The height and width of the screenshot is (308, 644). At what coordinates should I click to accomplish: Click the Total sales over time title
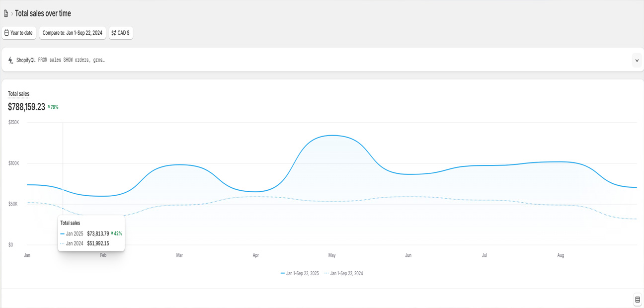click(43, 13)
